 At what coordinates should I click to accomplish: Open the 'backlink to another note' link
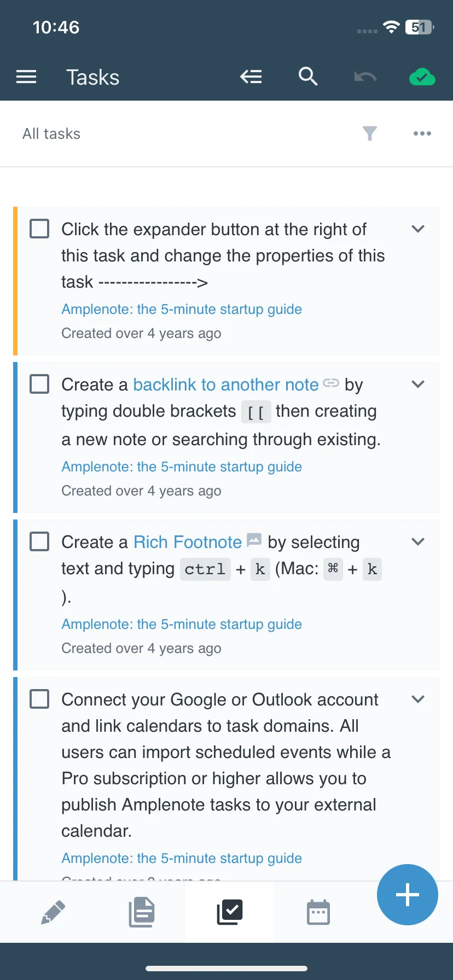pyautogui.click(x=226, y=384)
